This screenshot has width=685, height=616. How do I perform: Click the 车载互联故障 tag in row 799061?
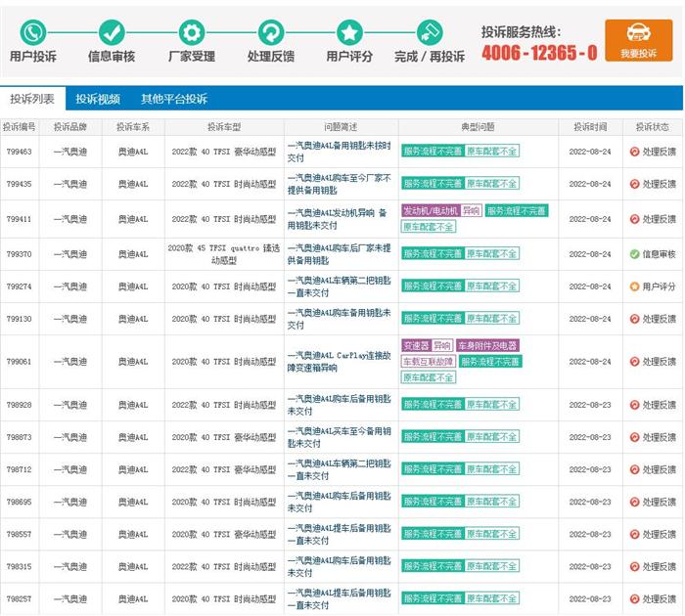[429, 362]
